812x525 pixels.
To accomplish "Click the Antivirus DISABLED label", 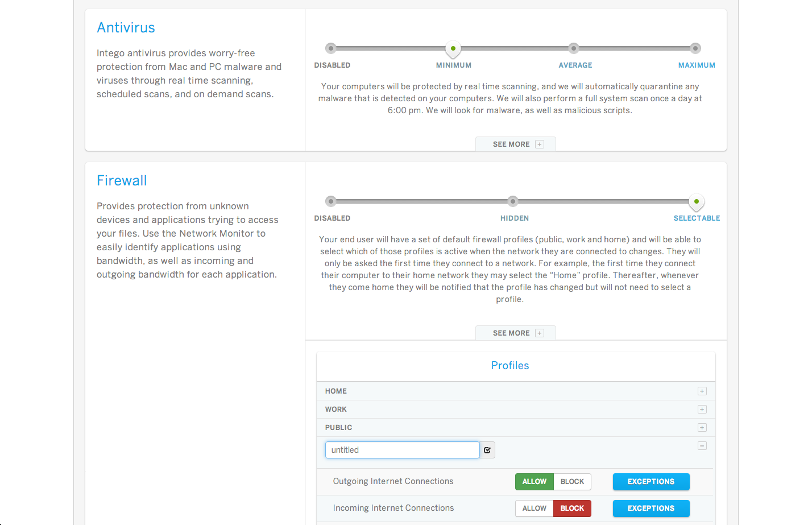I will tap(332, 65).
